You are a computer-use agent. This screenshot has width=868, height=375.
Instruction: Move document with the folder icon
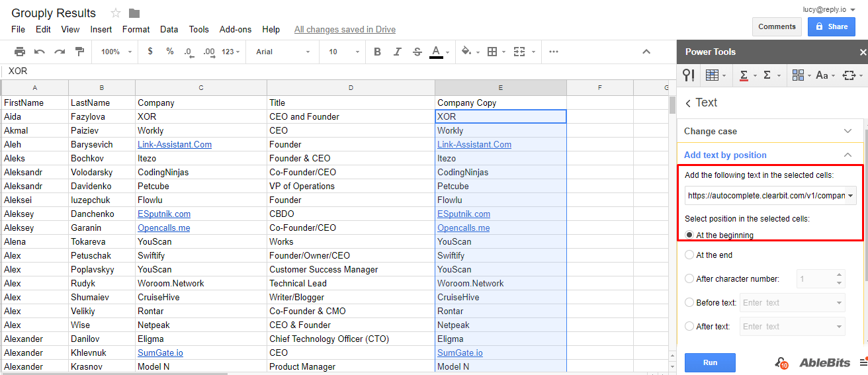(x=134, y=13)
